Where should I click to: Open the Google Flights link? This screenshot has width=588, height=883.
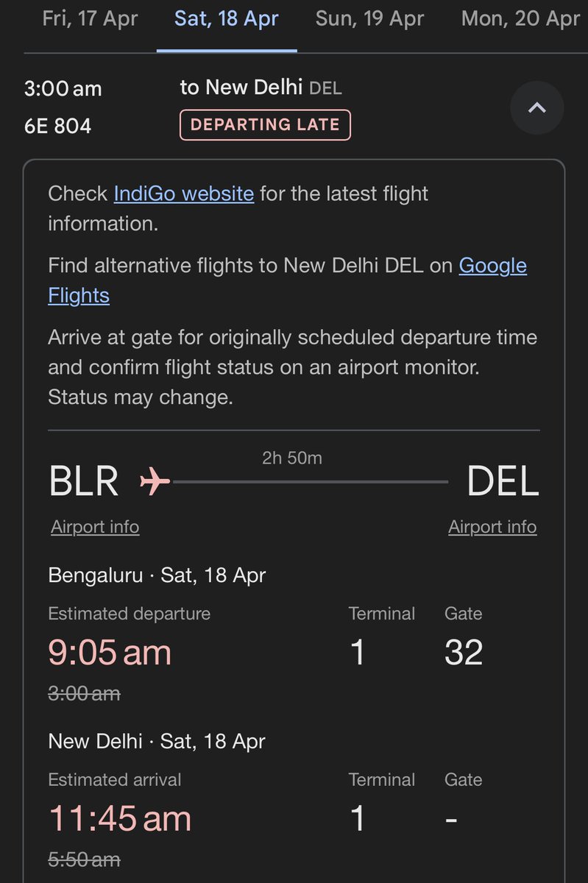click(288, 280)
